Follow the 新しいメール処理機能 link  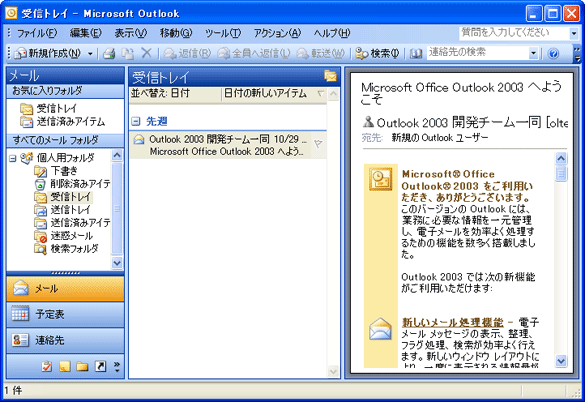[x=453, y=322]
